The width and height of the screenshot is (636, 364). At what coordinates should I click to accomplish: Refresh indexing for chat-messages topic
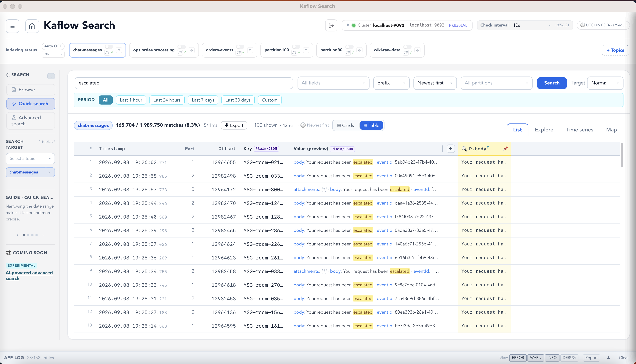(107, 52)
